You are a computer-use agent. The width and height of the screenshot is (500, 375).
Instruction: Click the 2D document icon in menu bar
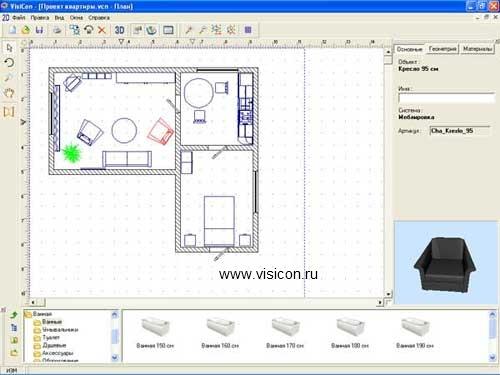click(6, 17)
